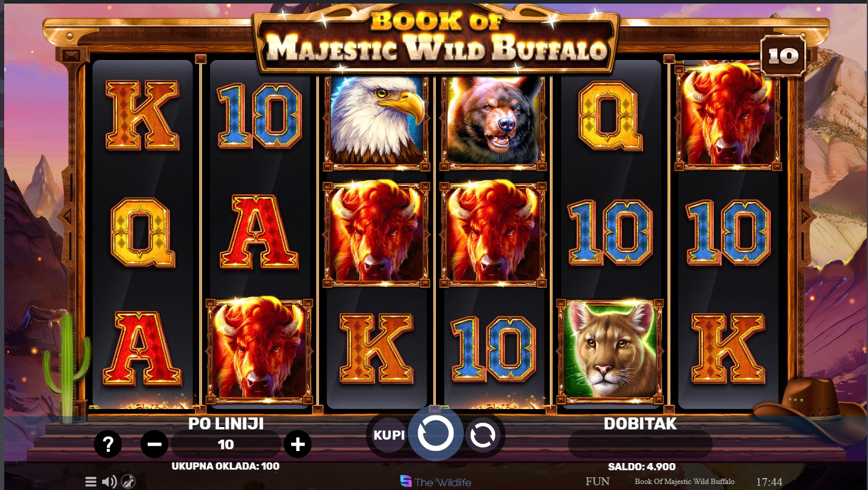Click the KUPI buy bonus button
The height and width of the screenshot is (490, 868).
click(389, 435)
